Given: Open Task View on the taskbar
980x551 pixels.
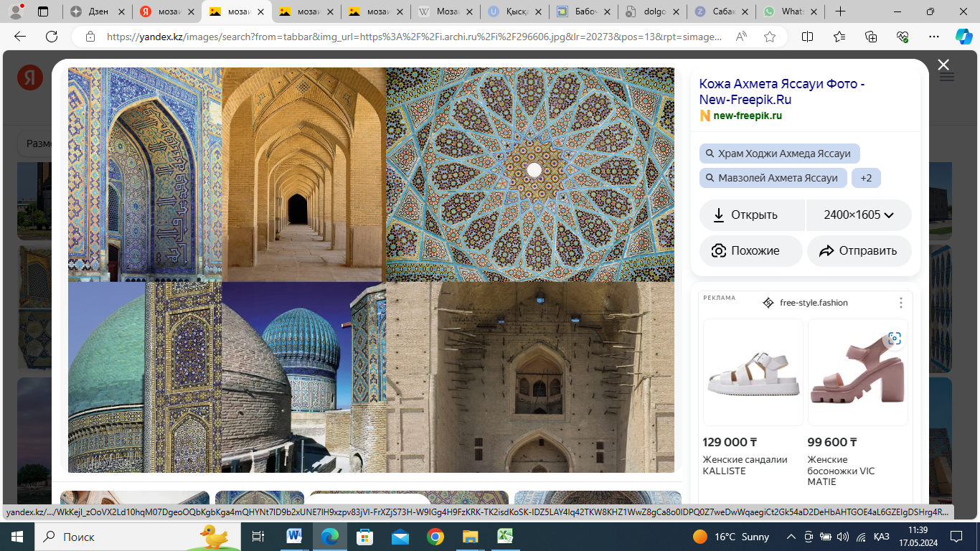Looking at the screenshot, I should pyautogui.click(x=258, y=537).
